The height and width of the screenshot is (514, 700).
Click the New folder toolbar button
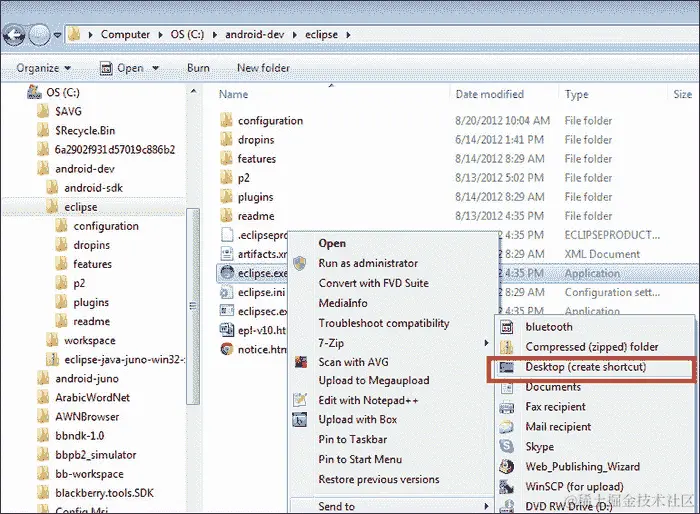[263, 68]
